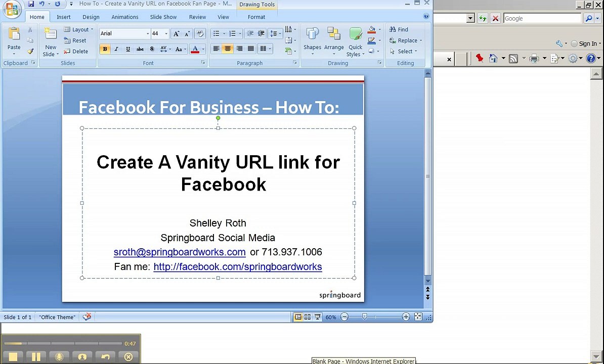Open the Quick Styles gallery

[x=355, y=42]
